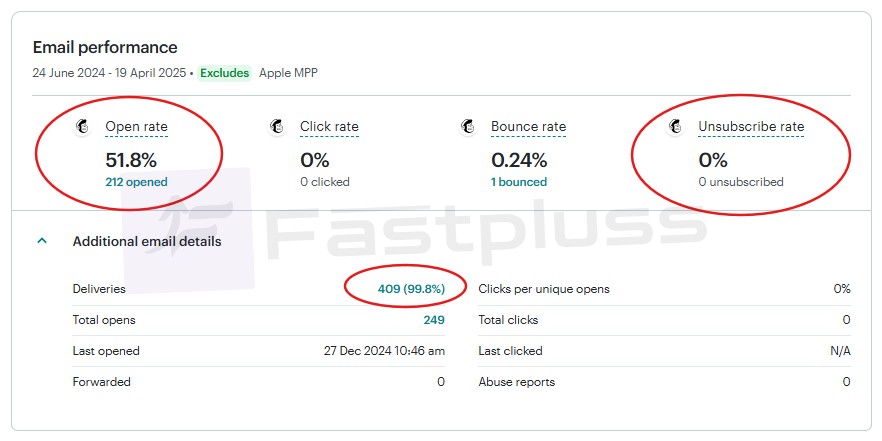
Task: Open the 249 total opens link
Action: click(433, 320)
